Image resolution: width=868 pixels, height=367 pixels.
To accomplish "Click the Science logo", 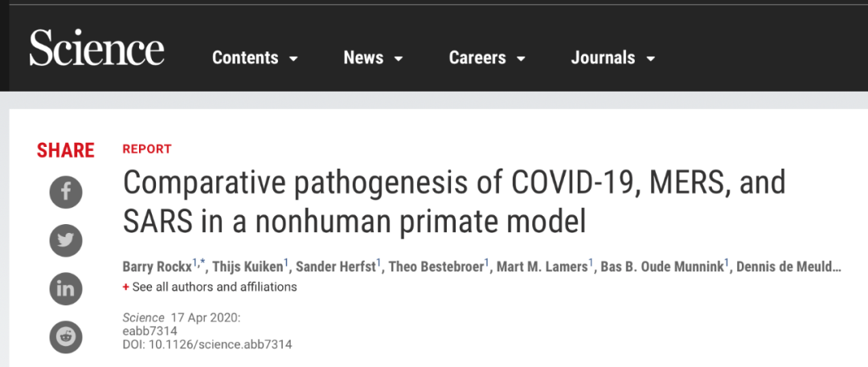I will click(96, 50).
